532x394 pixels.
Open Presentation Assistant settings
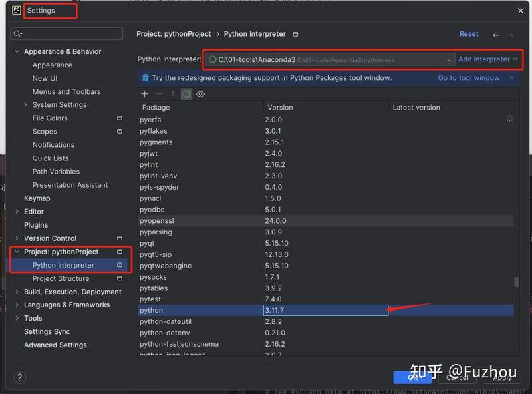[70, 185]
